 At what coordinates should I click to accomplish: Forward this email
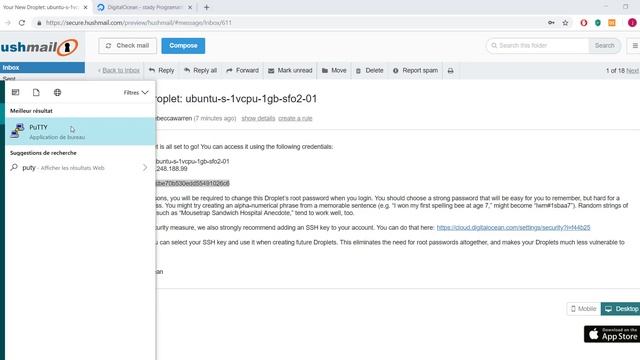pos(242,71)
